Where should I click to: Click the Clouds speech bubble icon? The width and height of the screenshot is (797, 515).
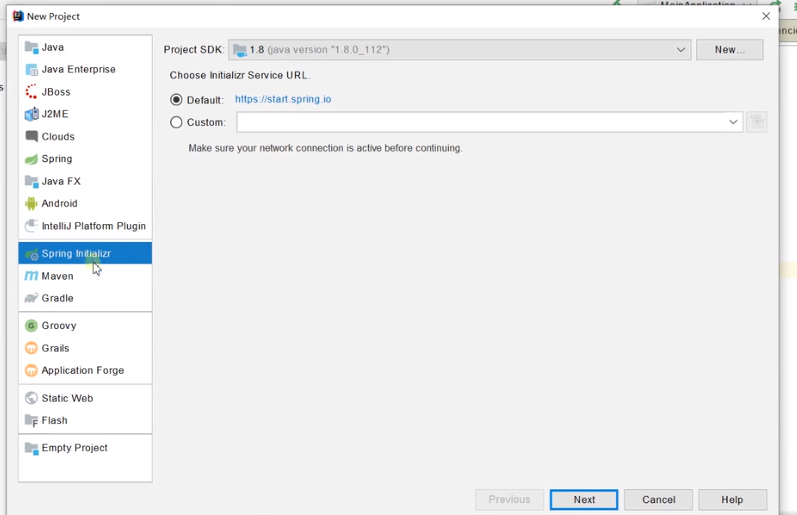pos(32,136)
